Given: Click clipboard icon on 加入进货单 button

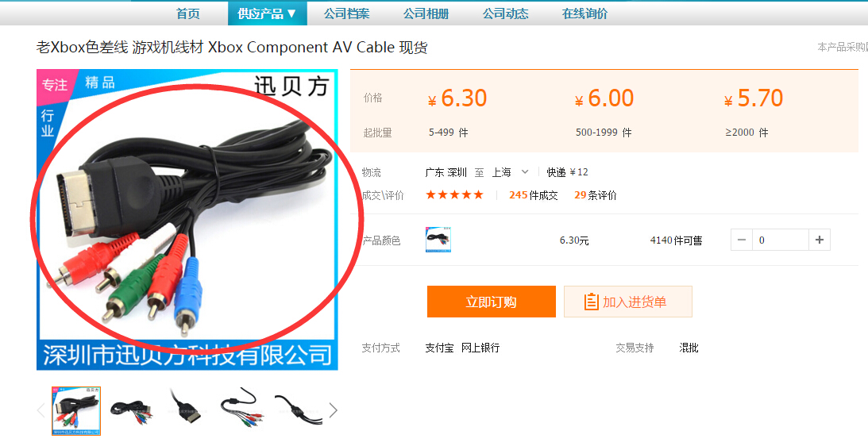Looking at the screenshot, I should coord(591,302).
